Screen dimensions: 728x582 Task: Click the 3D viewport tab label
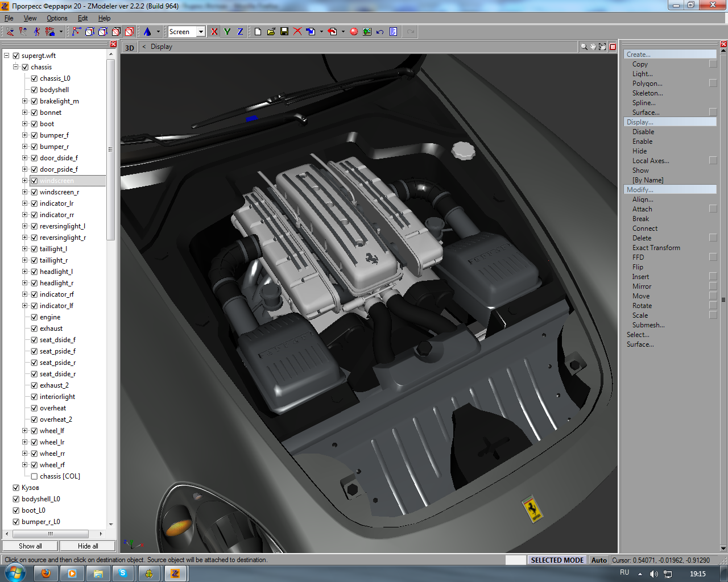click(x=130, y=48)
